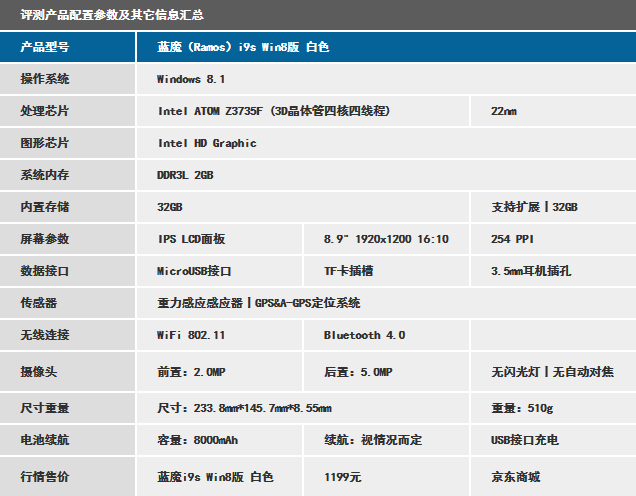Screen dimensions: 636x496
Task: Click the 254 PPI cell
Action: [x=553, y=239]
